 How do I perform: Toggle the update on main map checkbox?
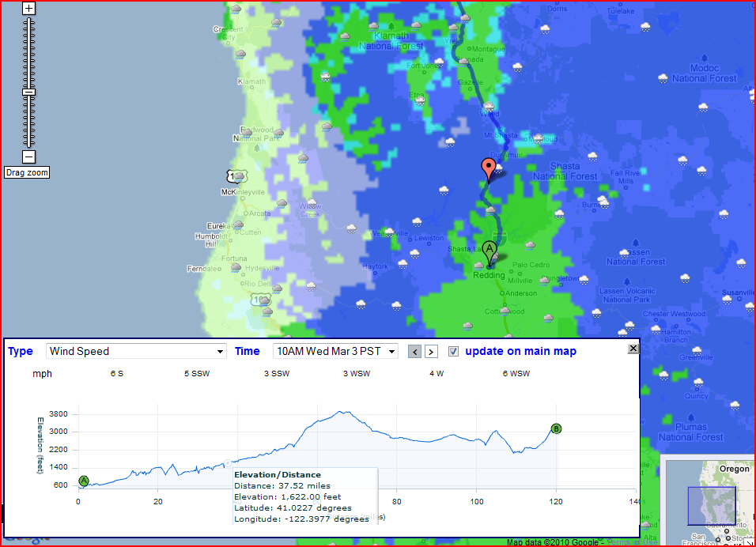453,351
